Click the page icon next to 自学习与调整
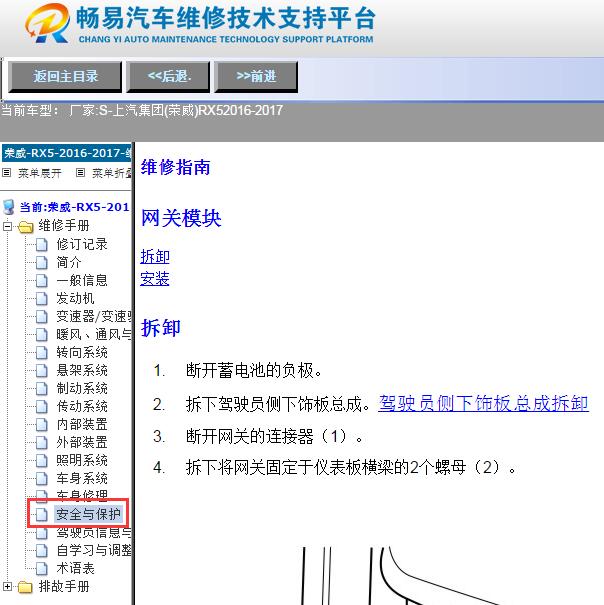 pyautogui.click(x=41, y=551)
